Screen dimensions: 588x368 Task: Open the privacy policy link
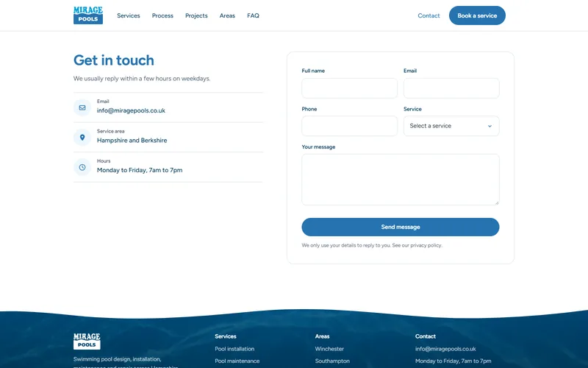click(x=426, y=245)
